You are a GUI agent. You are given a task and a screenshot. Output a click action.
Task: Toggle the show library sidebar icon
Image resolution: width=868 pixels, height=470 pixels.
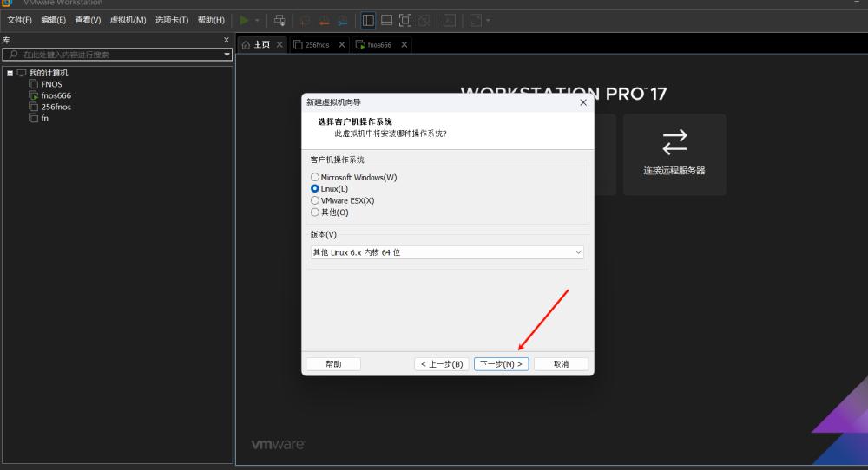368,21
